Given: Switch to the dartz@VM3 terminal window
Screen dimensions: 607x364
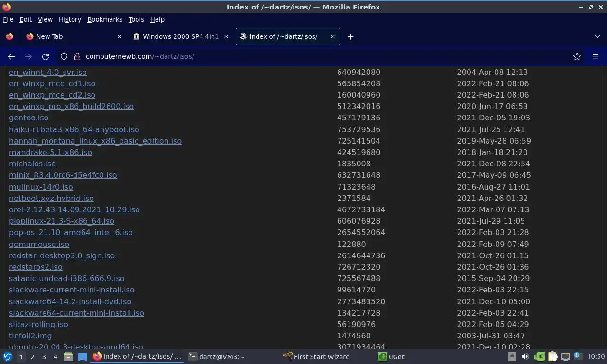Looking at the screenshot, I should [217, 357].
